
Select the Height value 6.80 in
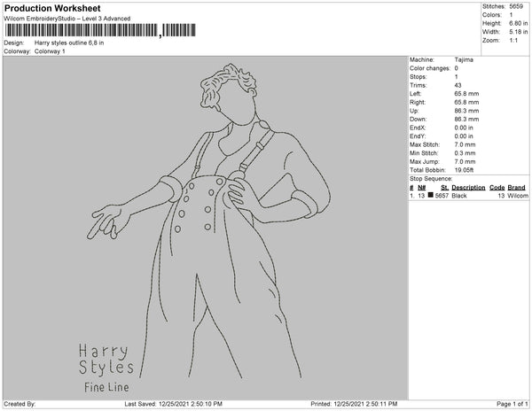[x=518, y=23]
